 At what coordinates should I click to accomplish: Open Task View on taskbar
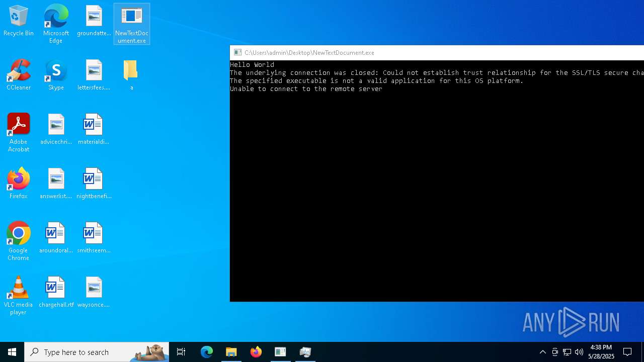coord(181,352)
